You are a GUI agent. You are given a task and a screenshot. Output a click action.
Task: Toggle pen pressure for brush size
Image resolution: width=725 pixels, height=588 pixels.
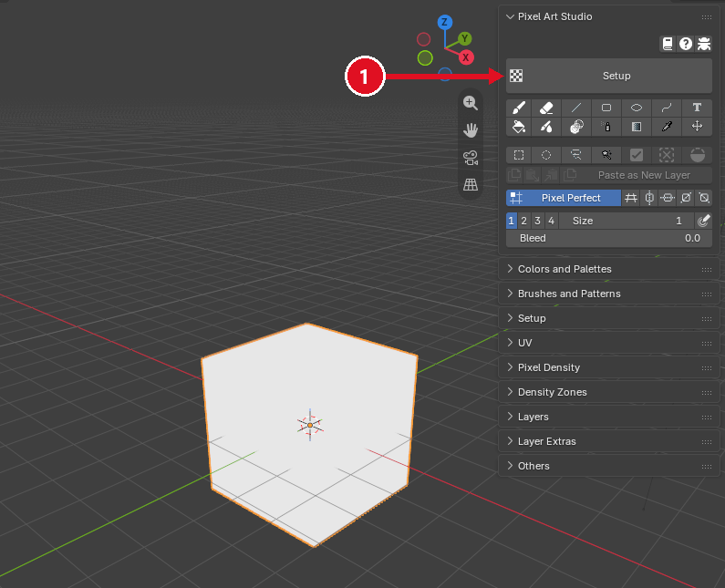[x=703, y=221]
